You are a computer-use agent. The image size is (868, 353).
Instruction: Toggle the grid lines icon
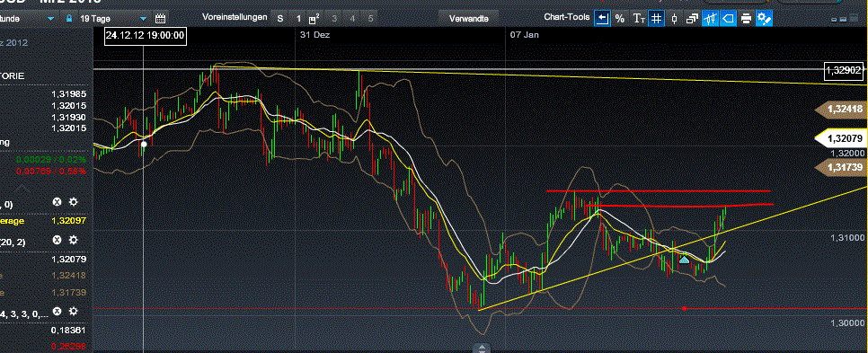[656, 19]
